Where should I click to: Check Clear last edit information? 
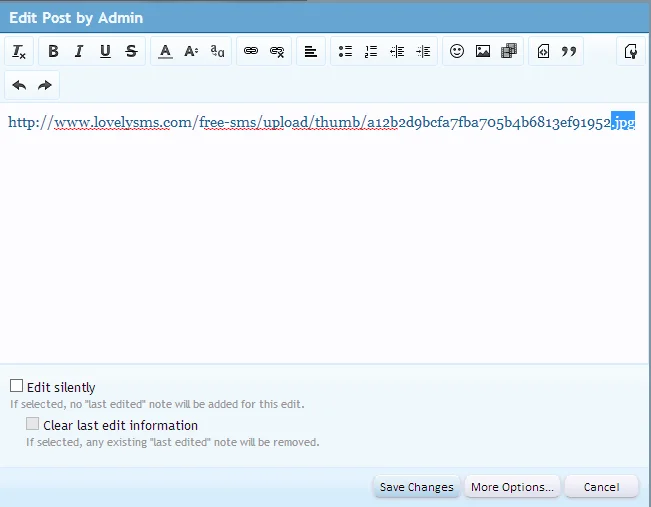click(33, 424)
